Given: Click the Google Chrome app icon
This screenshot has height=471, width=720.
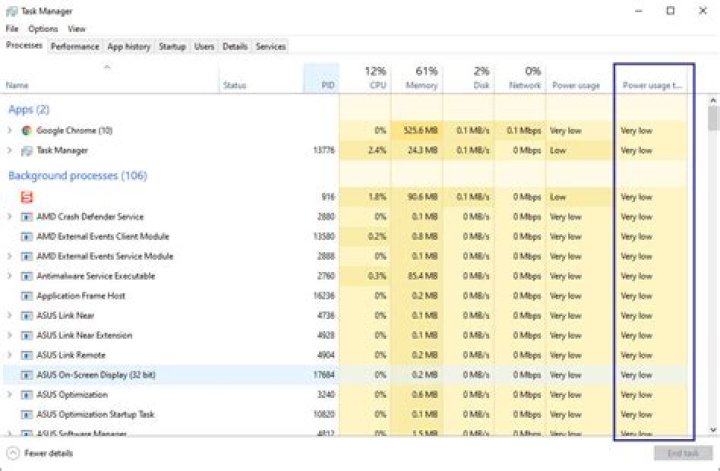Looking at the screenshot, I should [x=27, y=131].
